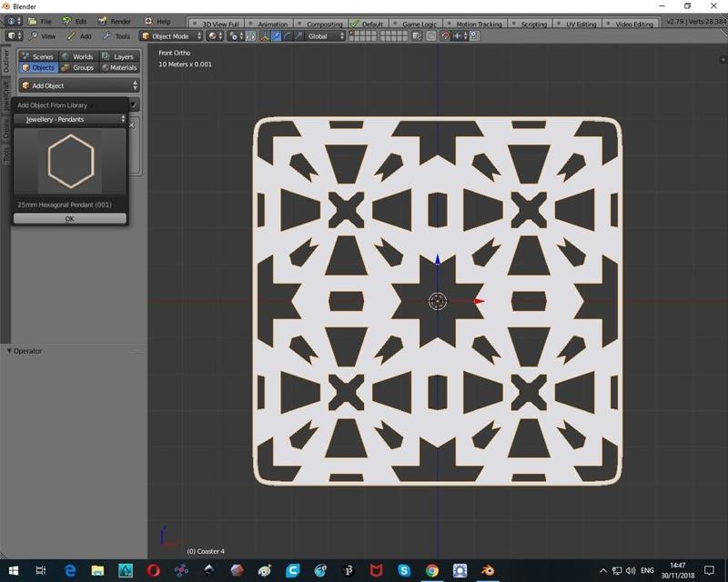Toggle the translate manipulator arrow icon
The image size is (728, 582).
tap(277, 36)
